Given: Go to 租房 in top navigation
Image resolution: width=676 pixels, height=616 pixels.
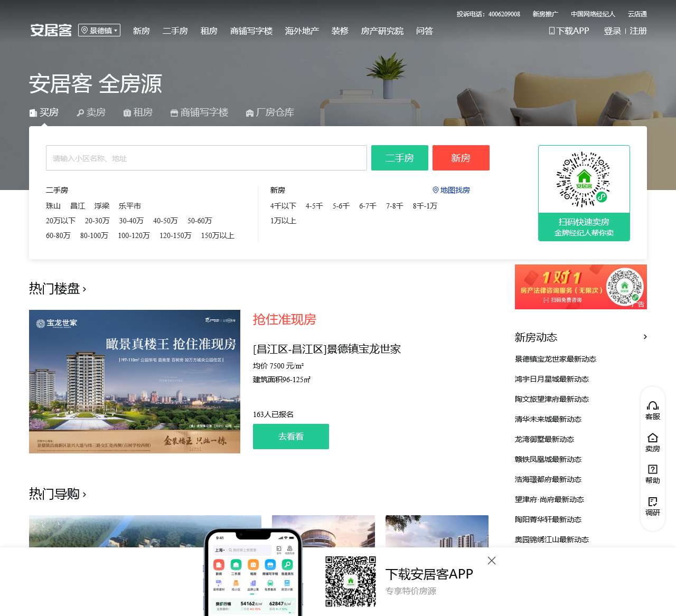Looking at the screenshot, I should coord(209,31).
